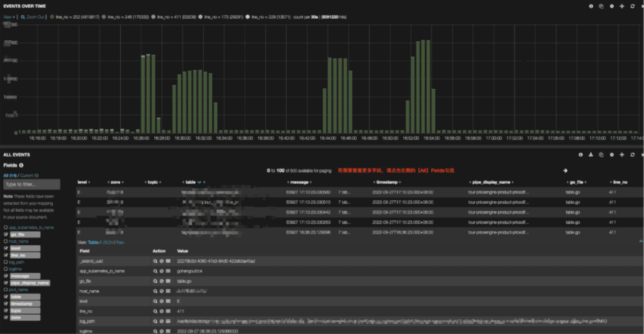Screen dimensions: 644x334
Task: Click the Type to filter field
Action: click(32, 185)
